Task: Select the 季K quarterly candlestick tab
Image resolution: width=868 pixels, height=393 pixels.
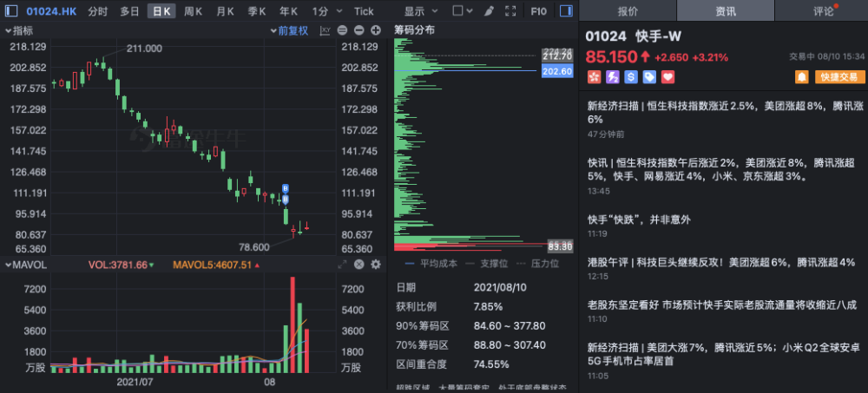Action: point(257,11)
